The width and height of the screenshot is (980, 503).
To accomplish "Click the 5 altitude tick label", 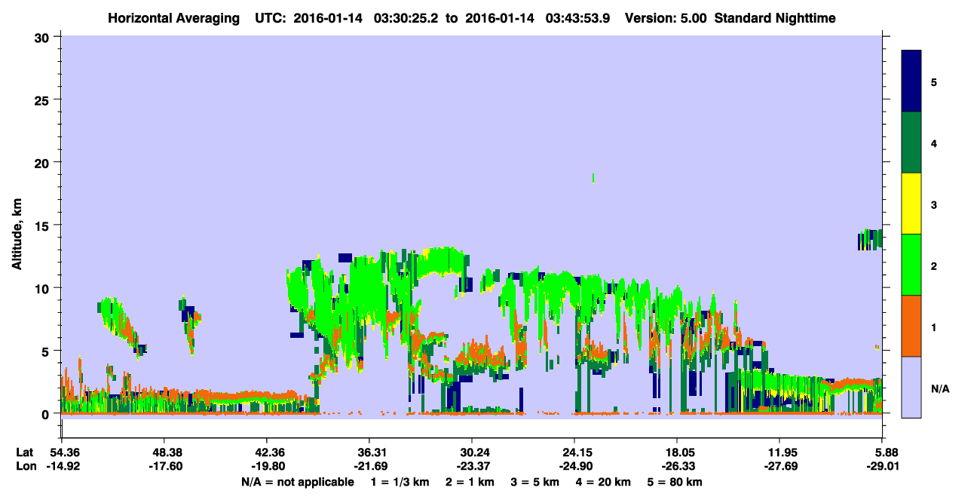I will [47, 351].
